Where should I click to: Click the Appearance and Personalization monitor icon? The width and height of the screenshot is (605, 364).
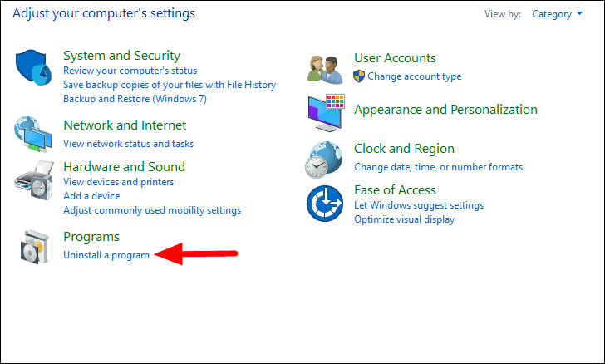[x=326, y=112]
